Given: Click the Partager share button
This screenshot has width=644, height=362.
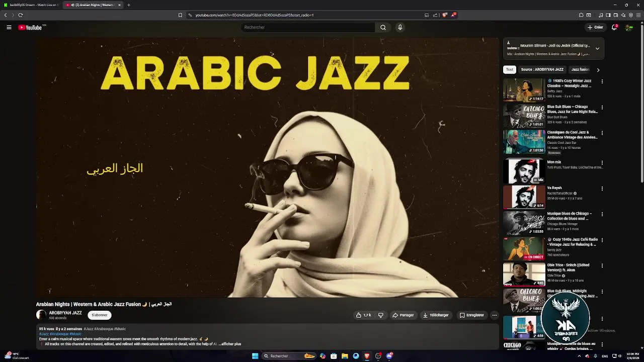Looking at the screenshot, I should click(403, 315).
